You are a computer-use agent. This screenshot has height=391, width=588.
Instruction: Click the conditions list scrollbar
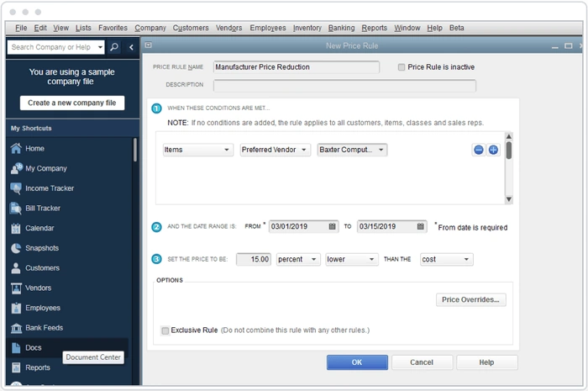point(508,168)
